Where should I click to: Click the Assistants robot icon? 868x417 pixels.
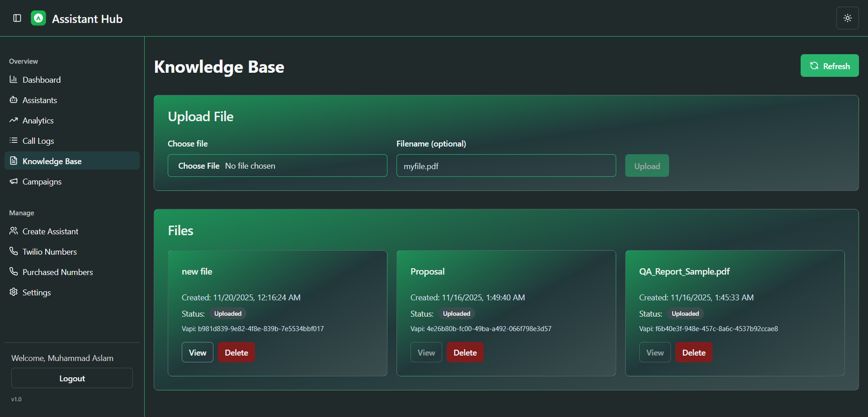pos(14,100)
